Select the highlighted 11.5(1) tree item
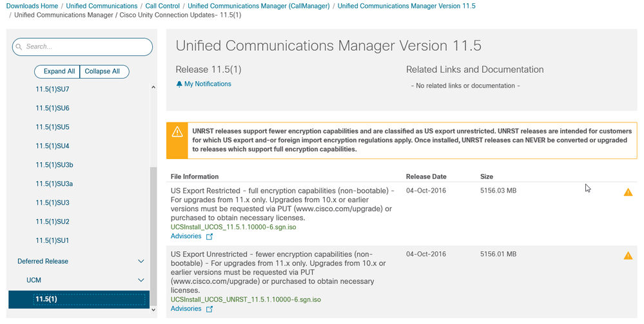 [79, 299]
